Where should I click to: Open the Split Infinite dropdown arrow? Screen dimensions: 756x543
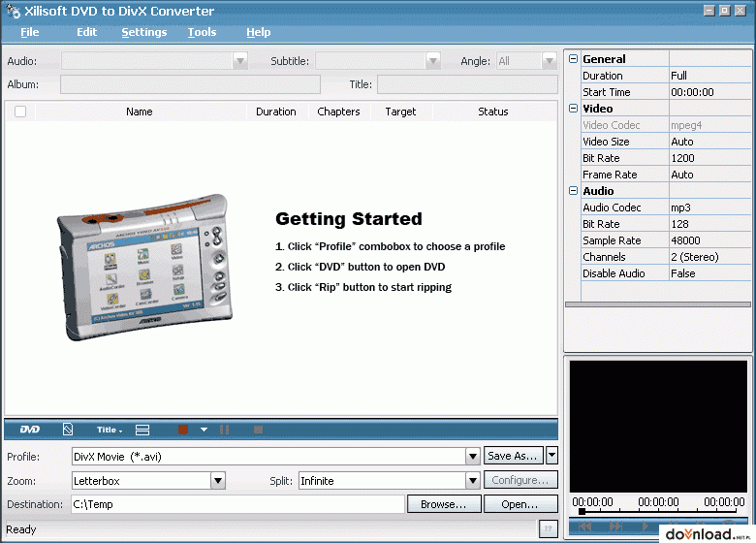pyautogui.click(x=473, y=480)
